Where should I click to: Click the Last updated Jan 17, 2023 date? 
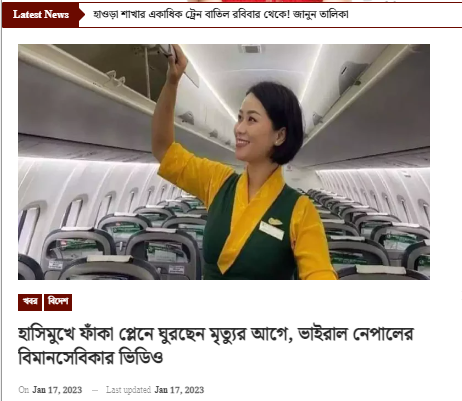179,390
